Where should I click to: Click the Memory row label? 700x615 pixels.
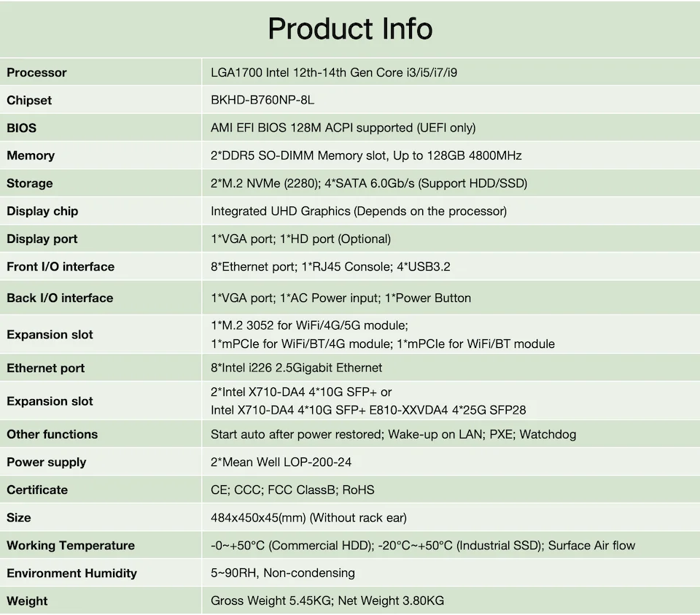(x=31, y=155)
